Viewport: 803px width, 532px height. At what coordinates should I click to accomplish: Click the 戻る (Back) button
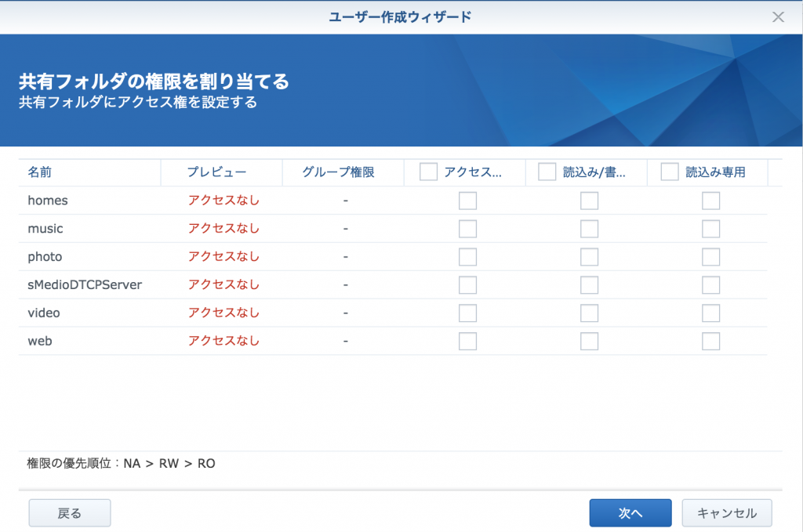pos(70,513)
